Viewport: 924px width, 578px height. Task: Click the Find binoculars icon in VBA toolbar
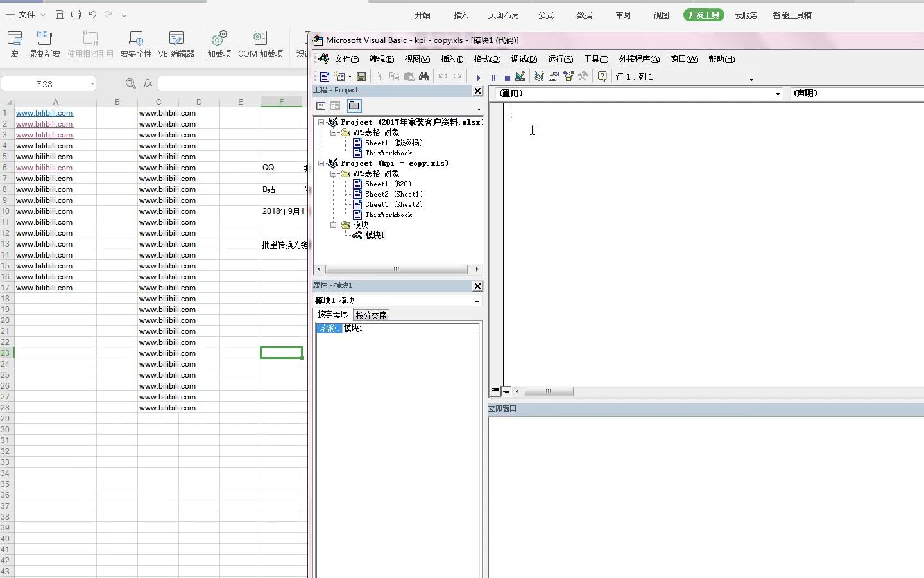click(424, 76)
